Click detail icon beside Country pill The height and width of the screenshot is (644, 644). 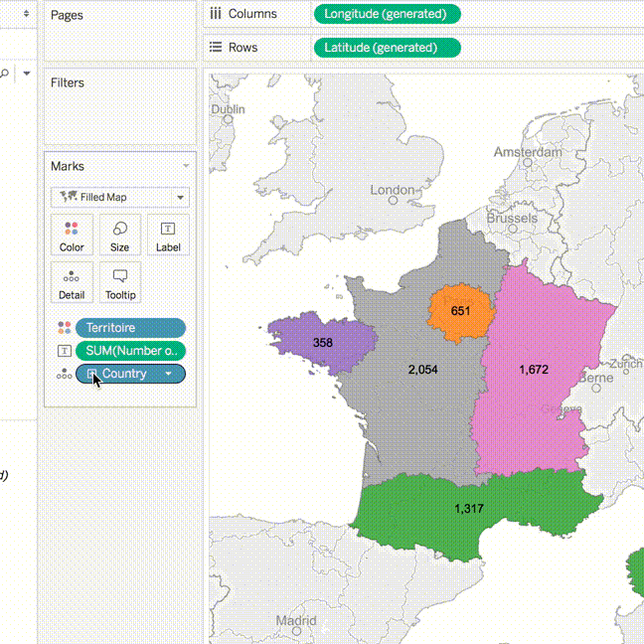pos(64,375)
